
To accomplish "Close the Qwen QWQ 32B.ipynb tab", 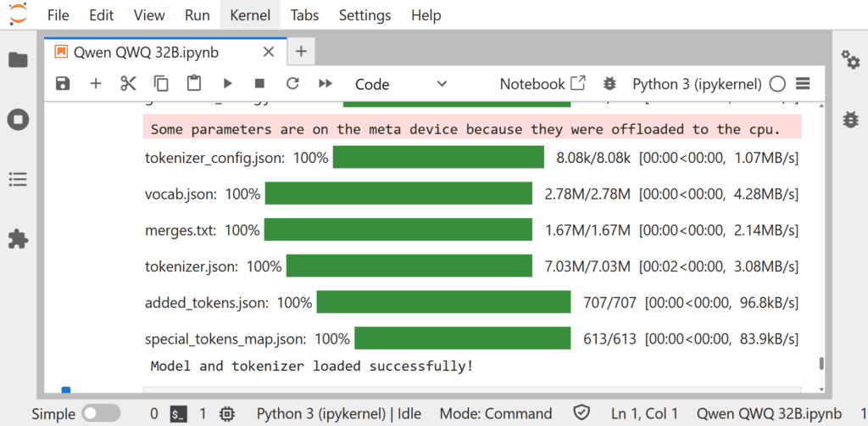I will (269, 52).
